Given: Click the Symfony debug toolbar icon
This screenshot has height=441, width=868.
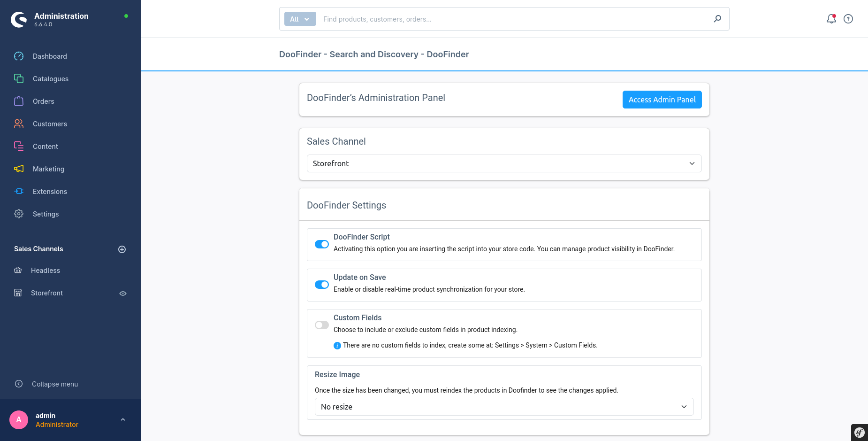Looking at the screenshot, I should click(860, 433).
